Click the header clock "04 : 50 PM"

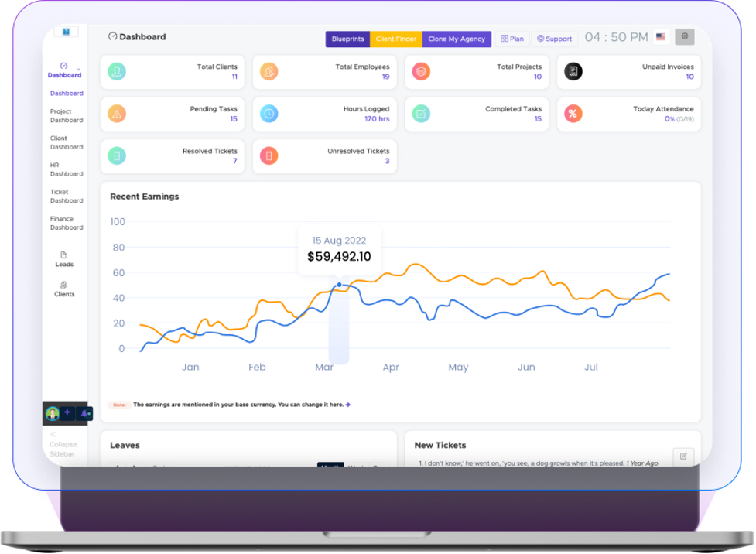(x=616, y=37)
